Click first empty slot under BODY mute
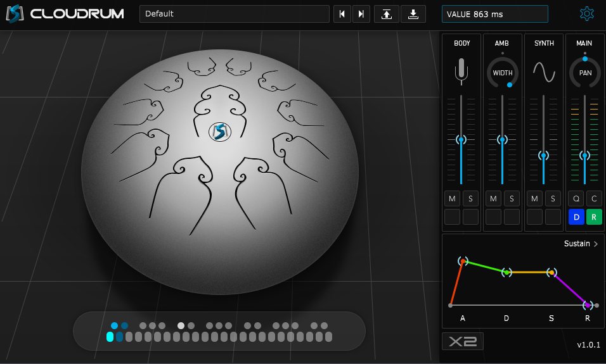 pos(452,217)
